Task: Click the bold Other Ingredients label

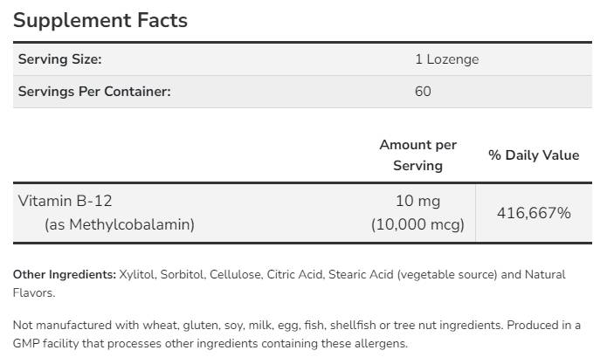Action: click(65, 274)
